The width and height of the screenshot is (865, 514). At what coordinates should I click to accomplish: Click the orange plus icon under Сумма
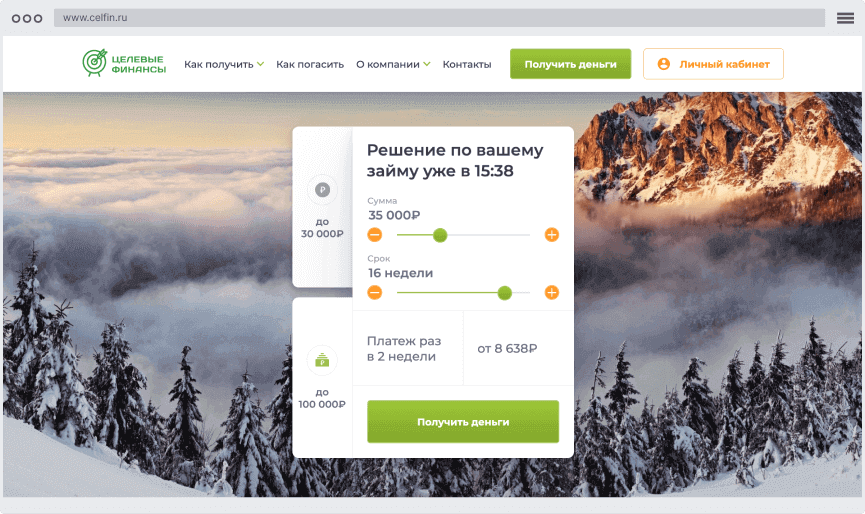pos(552,235)
